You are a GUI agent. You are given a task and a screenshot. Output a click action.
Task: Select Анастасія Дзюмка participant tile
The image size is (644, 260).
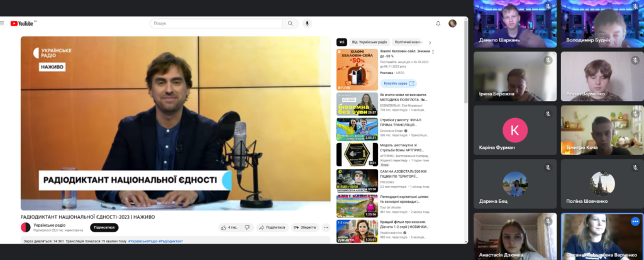(515, 237)
